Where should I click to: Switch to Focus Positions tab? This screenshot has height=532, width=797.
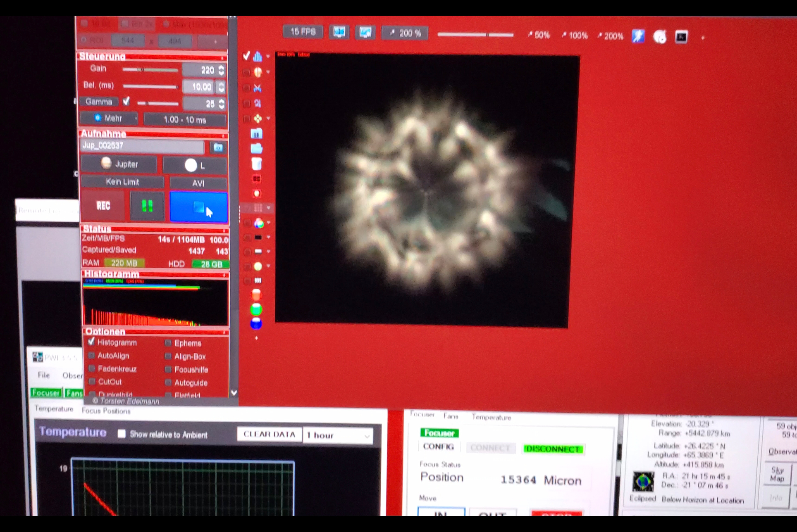point(106,411)
